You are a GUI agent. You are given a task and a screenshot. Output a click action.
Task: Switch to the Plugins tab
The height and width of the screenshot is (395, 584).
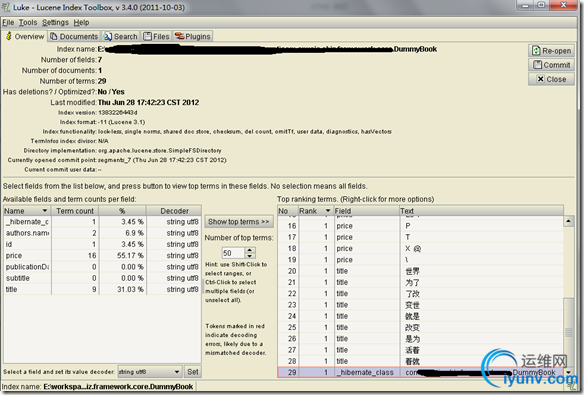click(x=193, y=36)
